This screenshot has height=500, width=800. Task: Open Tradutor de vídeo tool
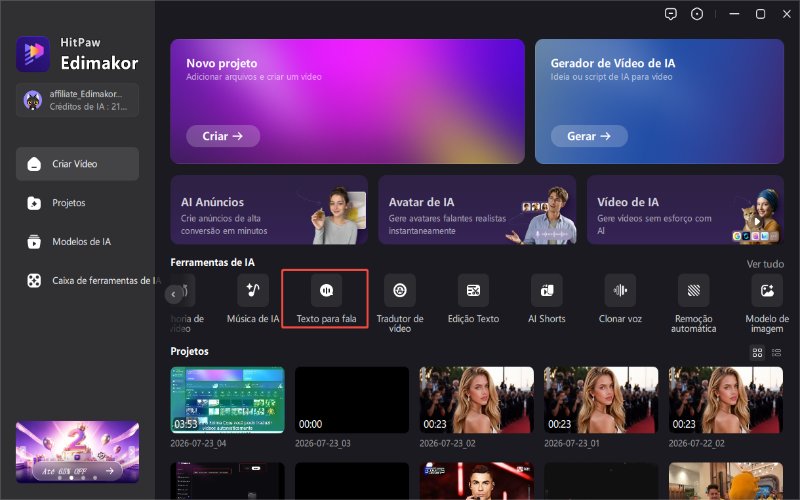[400, 304]
